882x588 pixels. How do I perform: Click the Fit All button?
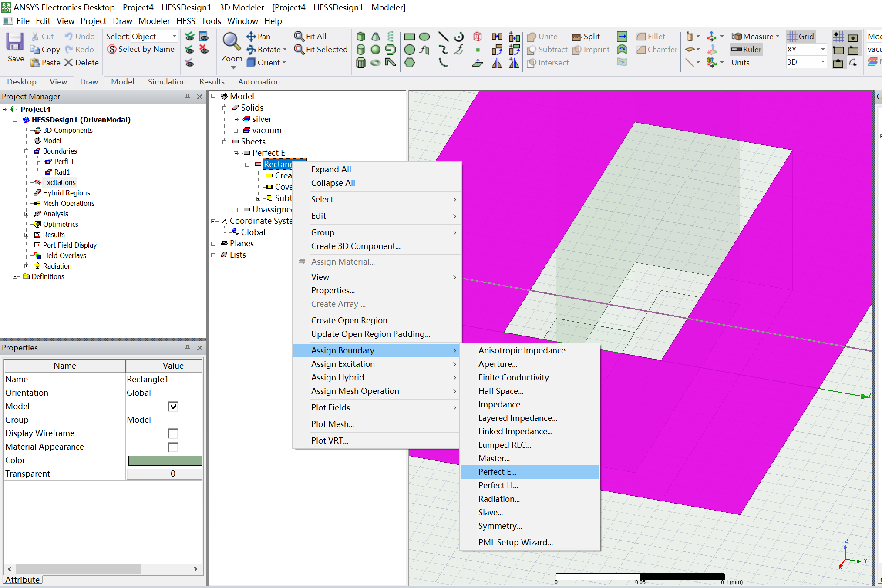tap(310, 37)
